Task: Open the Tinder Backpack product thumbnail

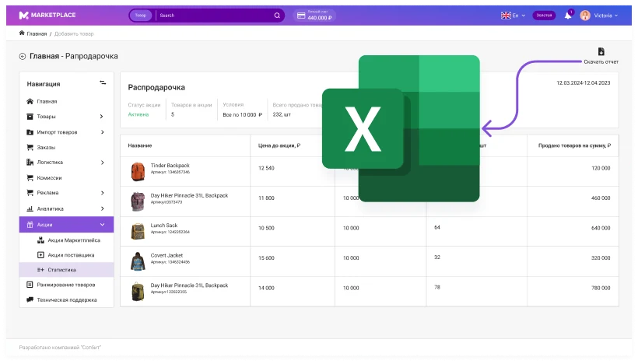Action: [x=138, y=172]
